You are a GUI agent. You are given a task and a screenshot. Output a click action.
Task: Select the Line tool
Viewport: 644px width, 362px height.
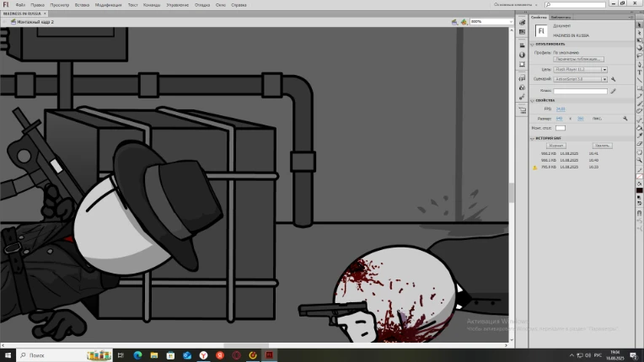[640, 80]
